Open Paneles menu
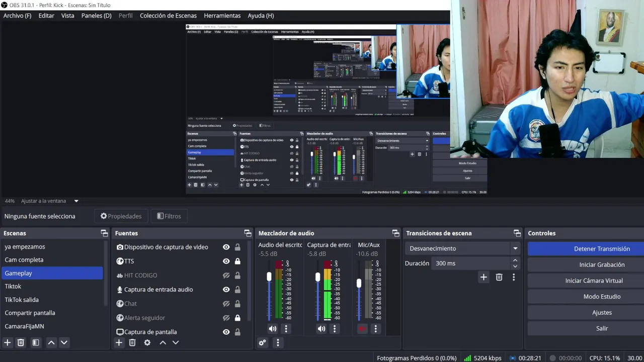The width and height of the screenshot is (644, 362). pyautogui.click(x=97, y=16)
